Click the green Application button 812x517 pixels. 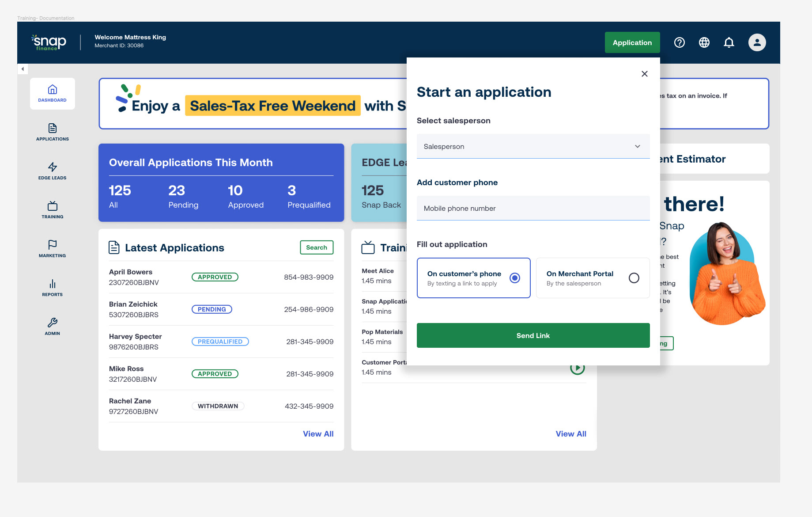pos(632,42)
